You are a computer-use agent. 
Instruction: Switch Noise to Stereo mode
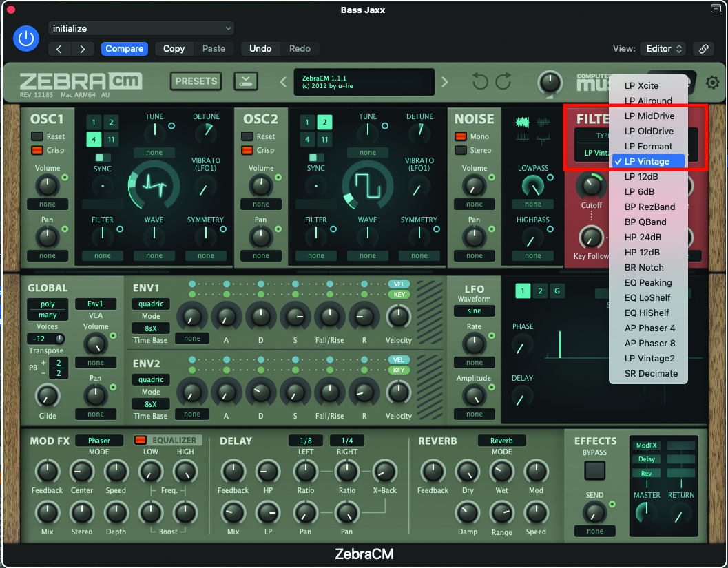tap(461, 150)
